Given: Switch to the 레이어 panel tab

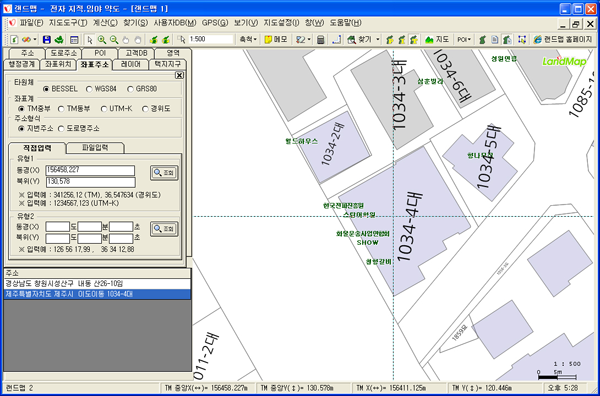Looking at the screenshot, I should coord(130,64).
